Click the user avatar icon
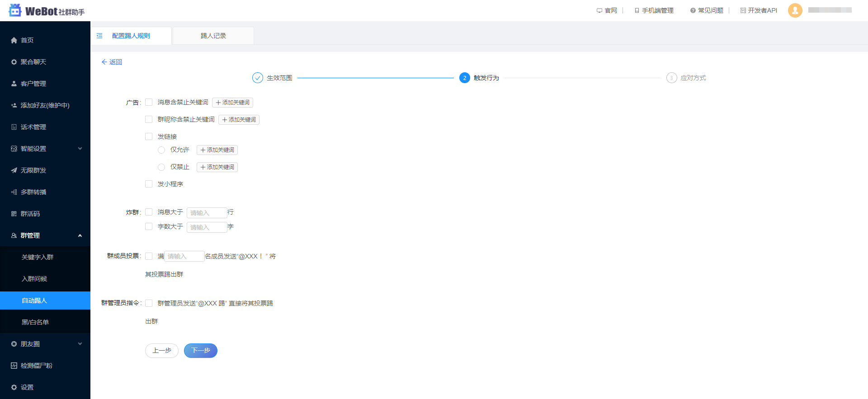This screenshot has height=399, width=868. (795, 10)
